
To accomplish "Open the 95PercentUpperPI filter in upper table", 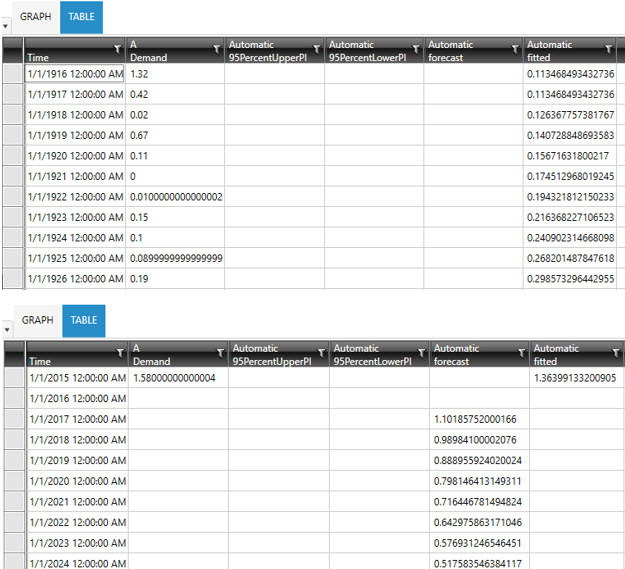I will click(x=317, y=47).
